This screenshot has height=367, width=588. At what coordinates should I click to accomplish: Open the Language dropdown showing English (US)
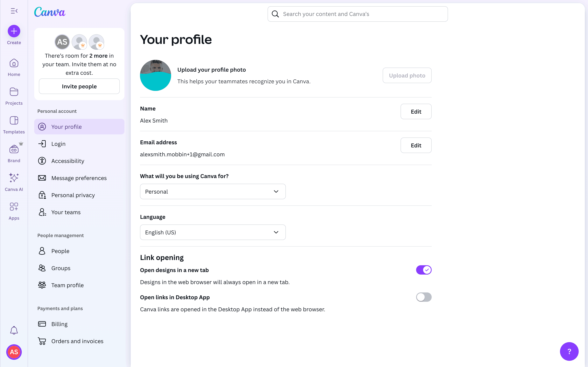click(x=213, y=232)
